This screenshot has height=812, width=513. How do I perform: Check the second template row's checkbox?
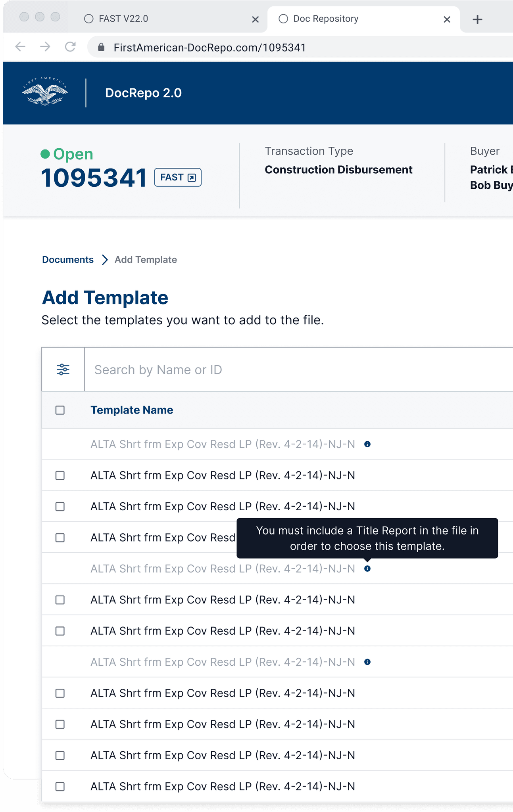point(60,475)
